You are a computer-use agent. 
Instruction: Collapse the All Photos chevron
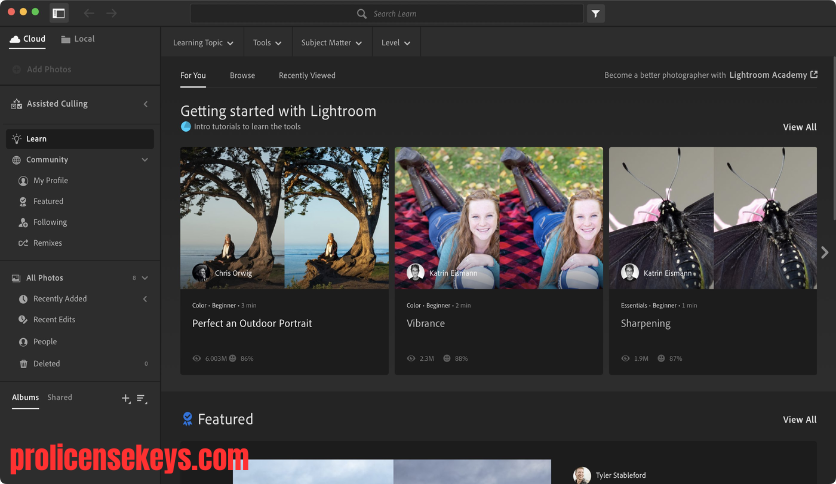coord(144,278)
